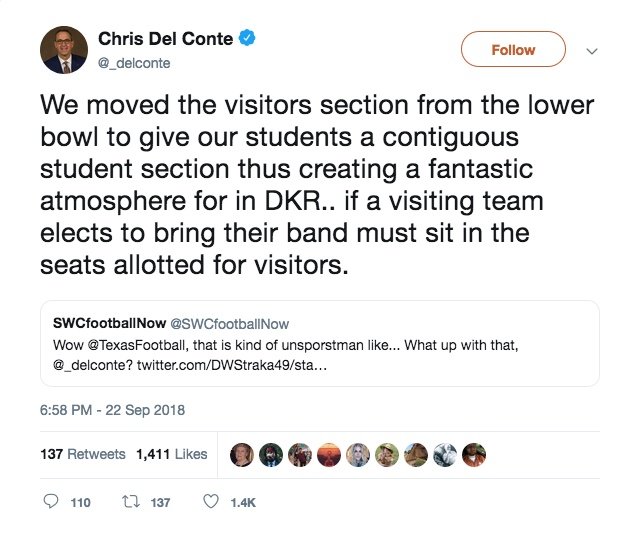Open the 6:58 PM timestamp link
Image resolution: width=632 pixels, height=554 pixels.
click(x=113, y=410)
